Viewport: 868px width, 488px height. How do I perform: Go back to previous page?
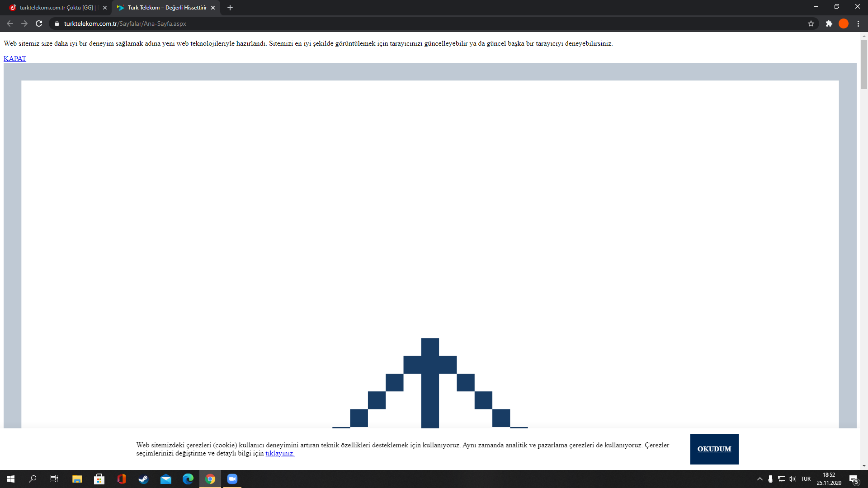[x=10, y=23]
